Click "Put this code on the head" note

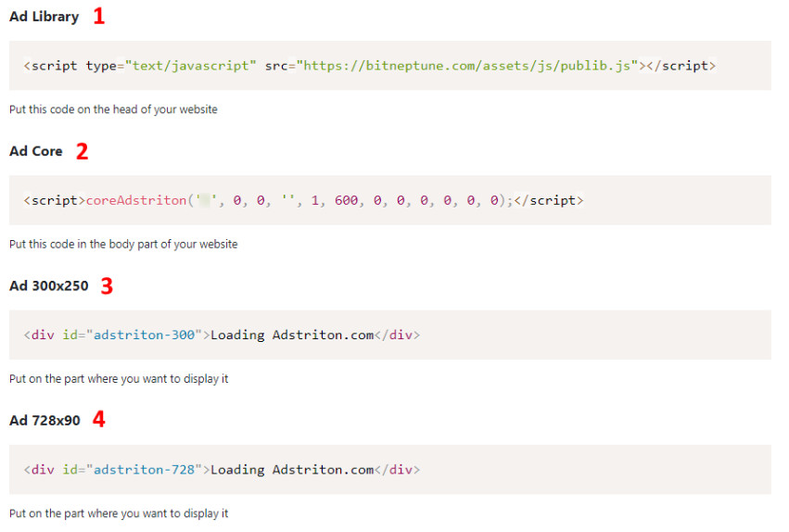click(113, 109)
